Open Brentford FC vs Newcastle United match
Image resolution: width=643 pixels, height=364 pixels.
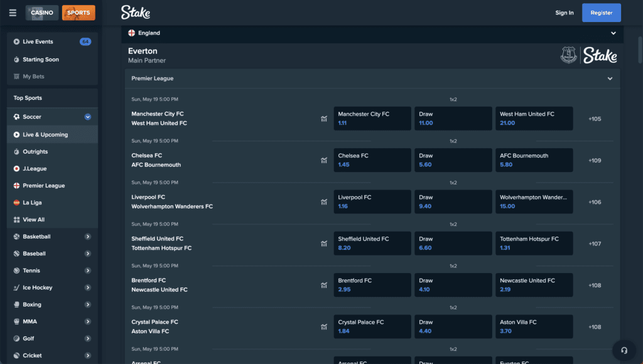pos(159,285)
